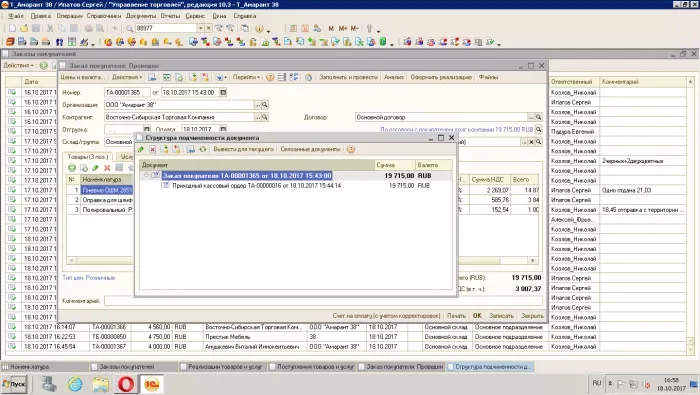The height and width of the screenshot is (395, 700).
Task: Switch to the Номенклатура window tab
Action: tap(45, 367)
